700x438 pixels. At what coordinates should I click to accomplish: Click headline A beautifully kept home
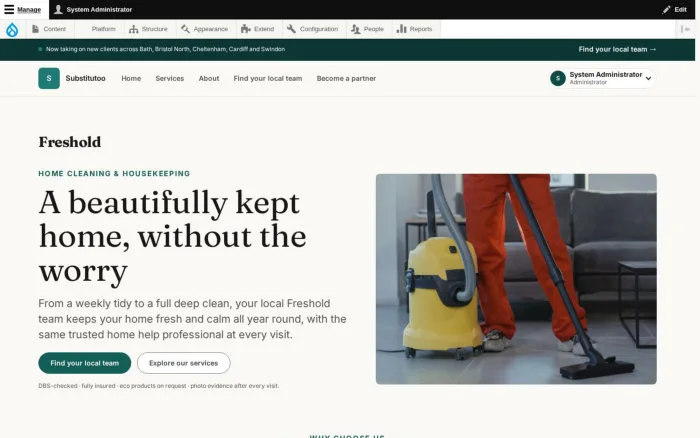pos(172,236)
